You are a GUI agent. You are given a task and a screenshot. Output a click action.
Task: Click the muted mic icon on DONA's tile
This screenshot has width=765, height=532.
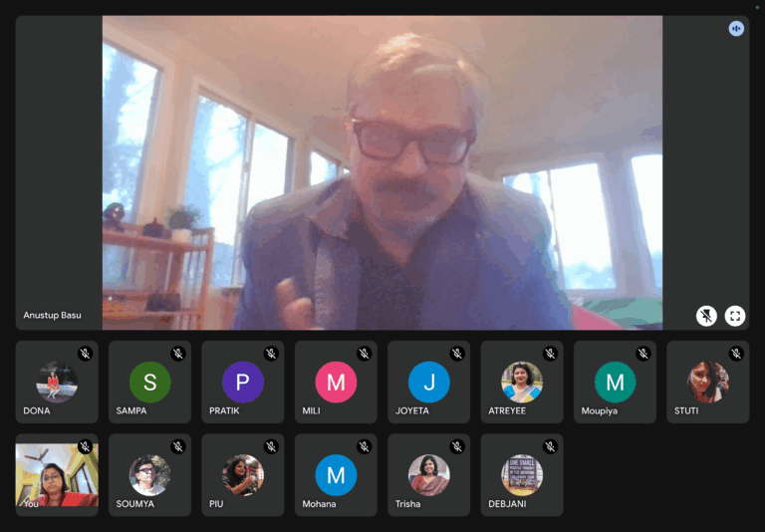pos(85,354)
